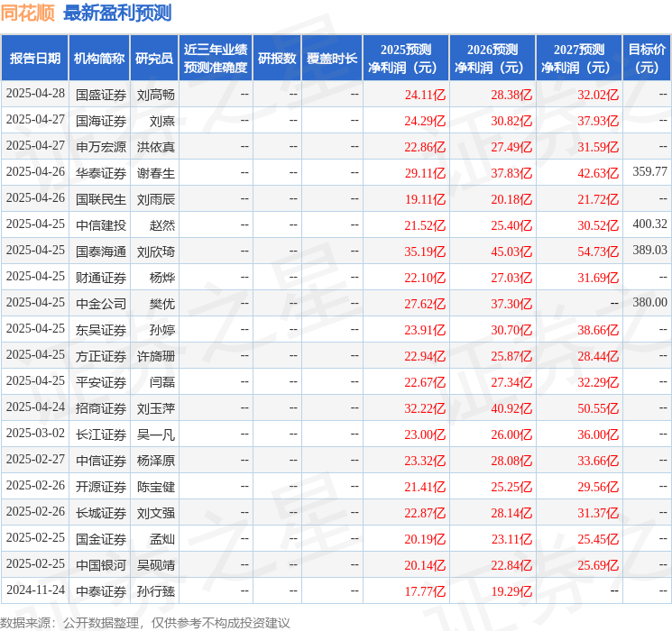Viewport: 672px width, 631px height.
Task: Select the 2025预测净利润 column header
Action: [x=406, y=59]
